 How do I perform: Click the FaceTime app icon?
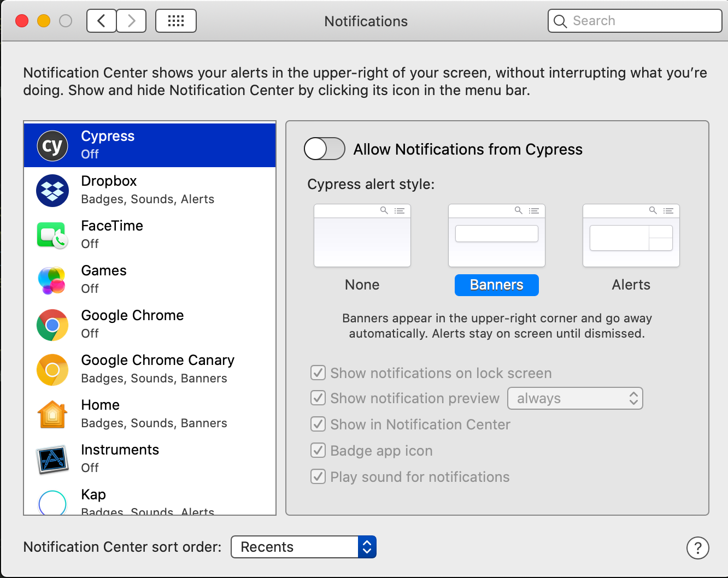coord(52,235)
